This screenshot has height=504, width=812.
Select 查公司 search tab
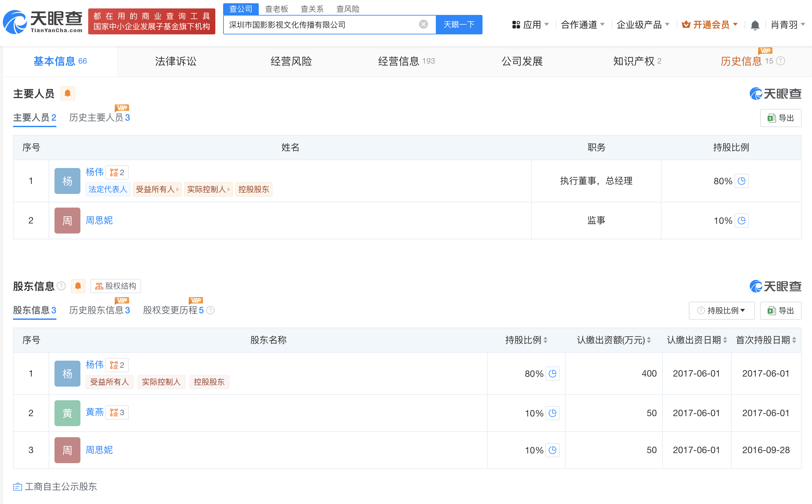241,9
